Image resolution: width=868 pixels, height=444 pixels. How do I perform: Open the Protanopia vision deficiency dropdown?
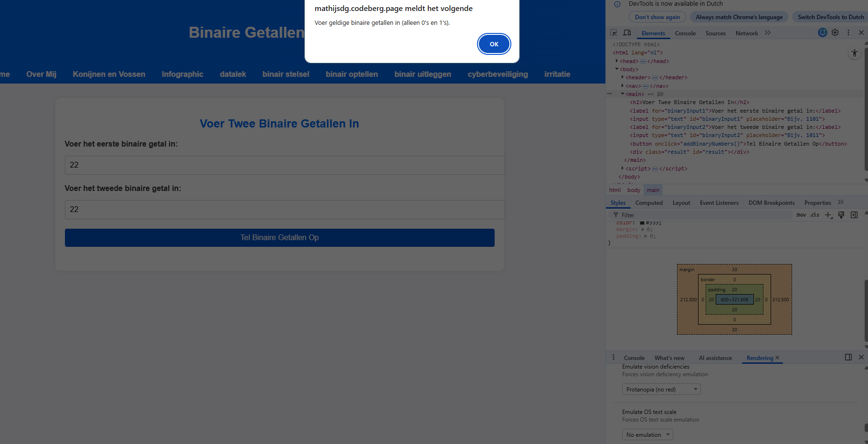(661, 390)
